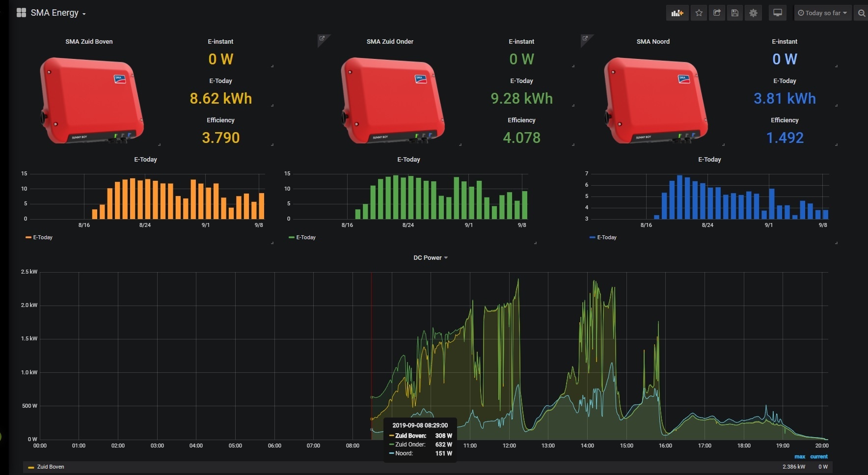868x475 pixels.
Task: Click the SMA Zuid Boven inverter image
Action: click(x=92, y=100)
